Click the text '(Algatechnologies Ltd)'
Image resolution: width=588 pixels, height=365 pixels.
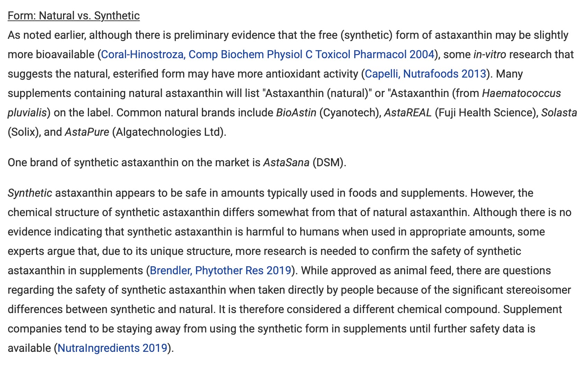click(168, 132)
